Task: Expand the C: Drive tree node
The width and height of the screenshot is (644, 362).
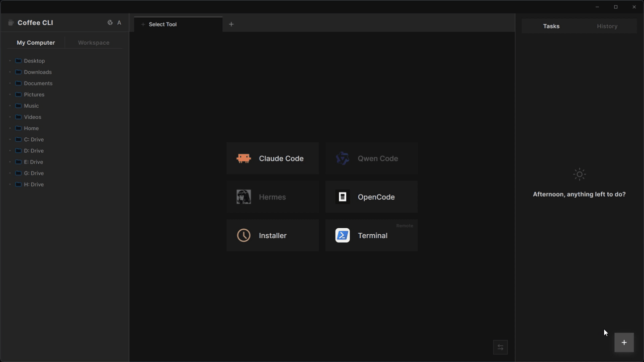Action: tap(10, 139)
